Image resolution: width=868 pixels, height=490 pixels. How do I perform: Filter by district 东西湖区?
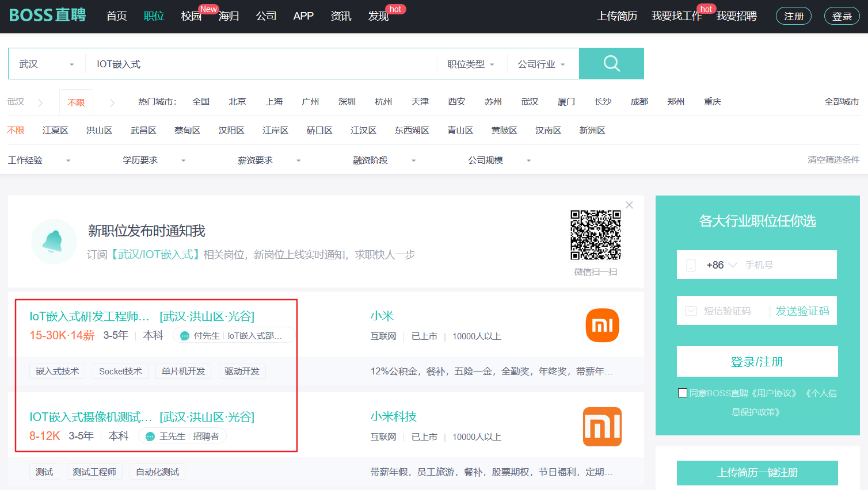click(412, 131)
